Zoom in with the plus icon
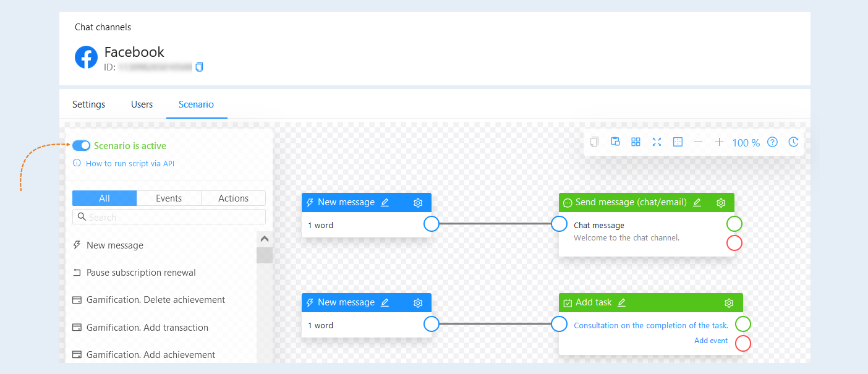 pyautogui.click(x=719, y=142)
